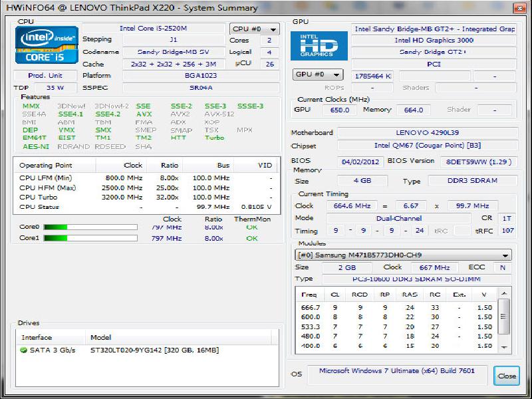Click the 664.6 MHz memory clock field

(x=352, y=206)
